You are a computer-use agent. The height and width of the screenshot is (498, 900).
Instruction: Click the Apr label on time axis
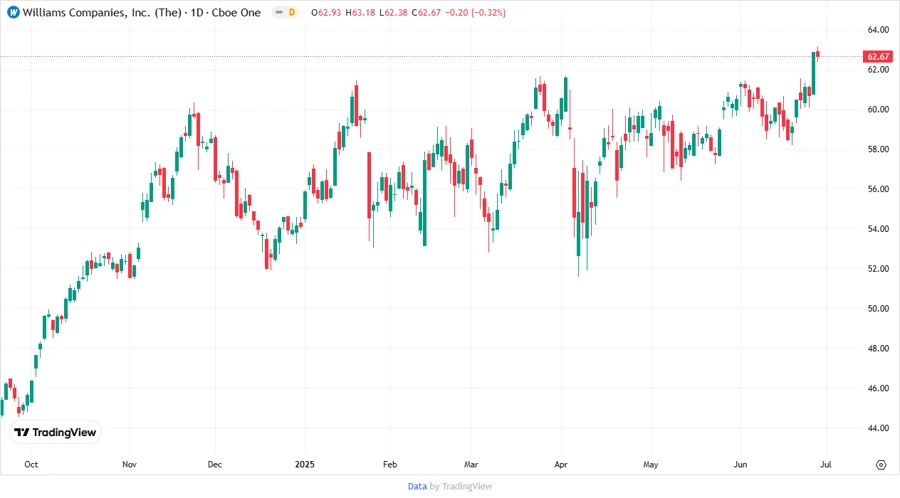[561, 464]
